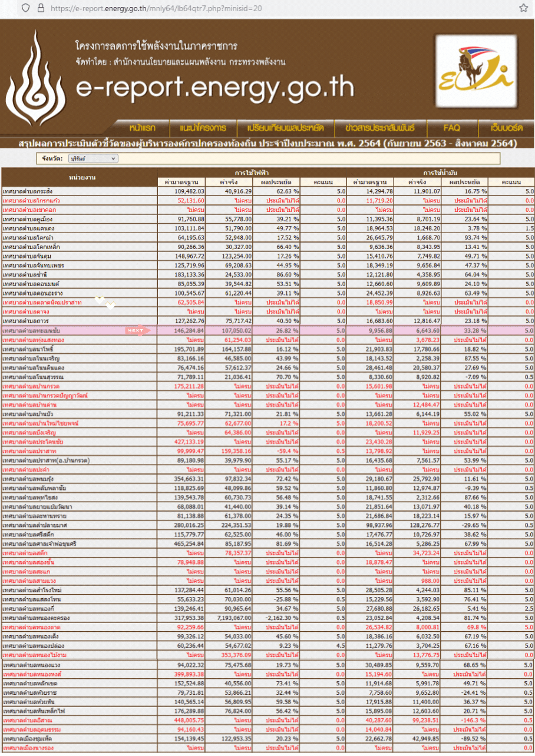The height and width of the screenshot is (756, 535).
Task: Open the FAQ menu item
Action: click(452, 128)
